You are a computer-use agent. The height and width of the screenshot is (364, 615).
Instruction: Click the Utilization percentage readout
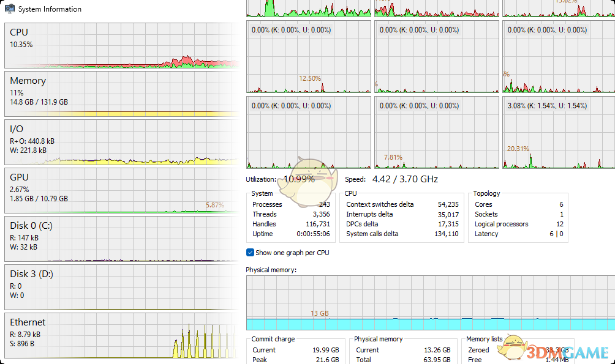click(x=299, y=179)
